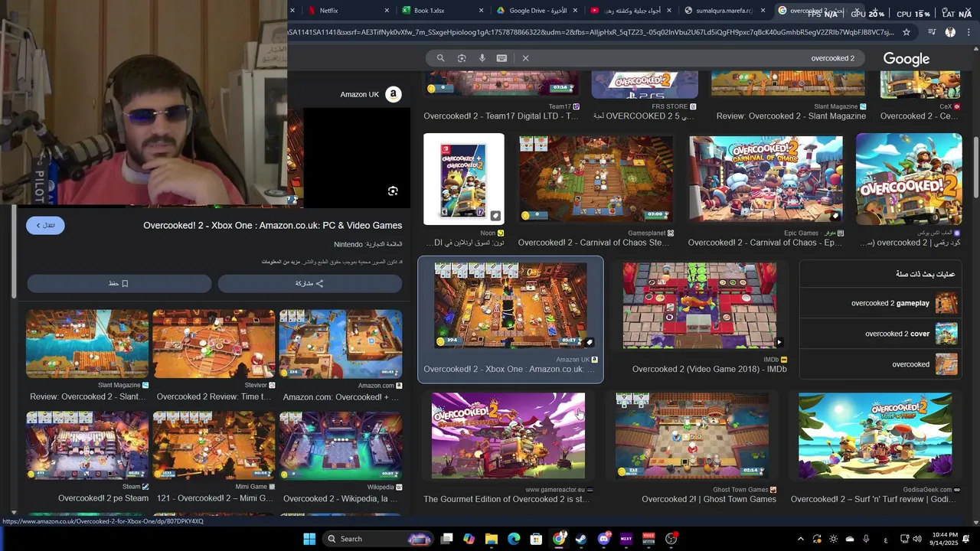Click the save (bookmark) button in preview
This screenshot has width=980, height=551.
[x=119, y=283]
